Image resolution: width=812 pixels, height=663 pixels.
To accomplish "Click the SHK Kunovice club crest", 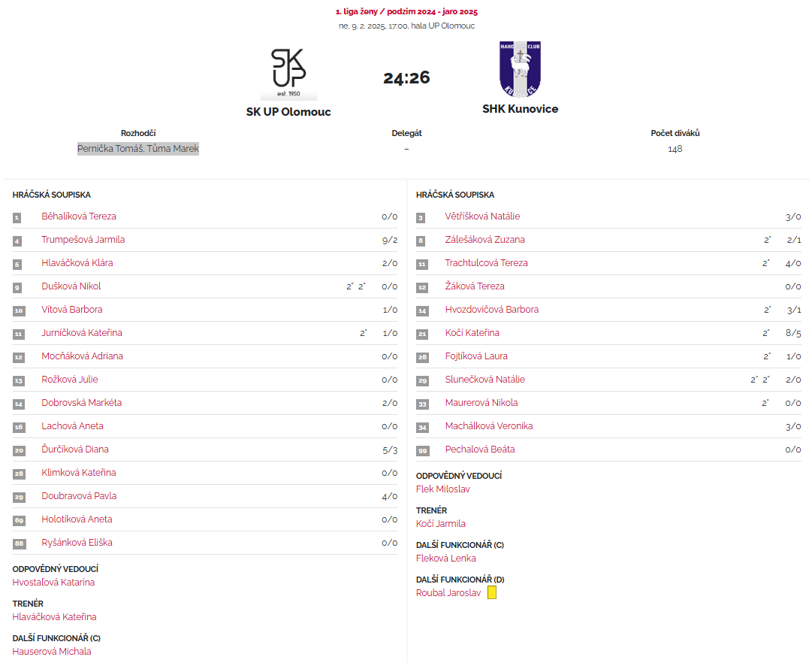I will pos(520,69).
